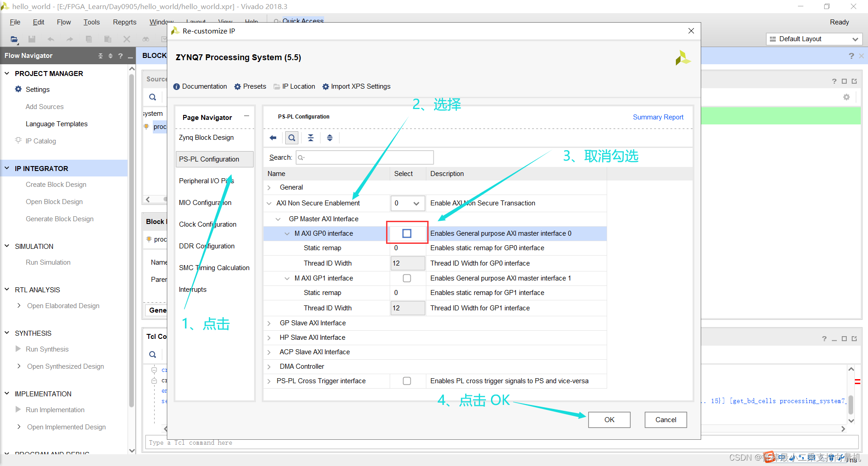Click Generate Block Design in Flow Navigator
Viewport: 868px width, 466px height.
click(x=60, y=219)
